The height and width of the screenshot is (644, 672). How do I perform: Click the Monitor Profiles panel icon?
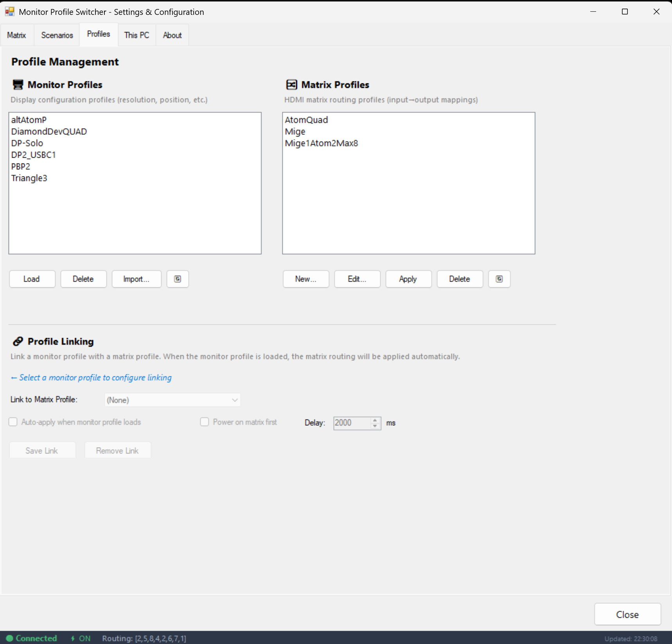pos(18,84)
